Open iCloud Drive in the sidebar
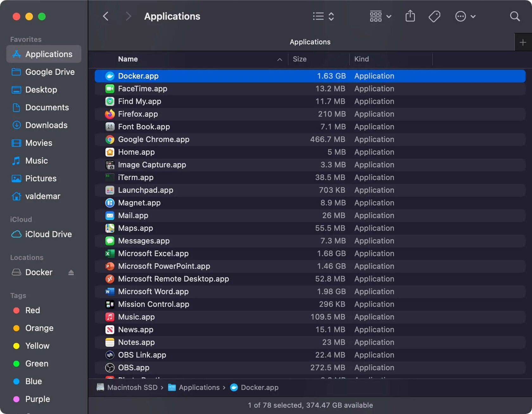 [x=44, y=234]
